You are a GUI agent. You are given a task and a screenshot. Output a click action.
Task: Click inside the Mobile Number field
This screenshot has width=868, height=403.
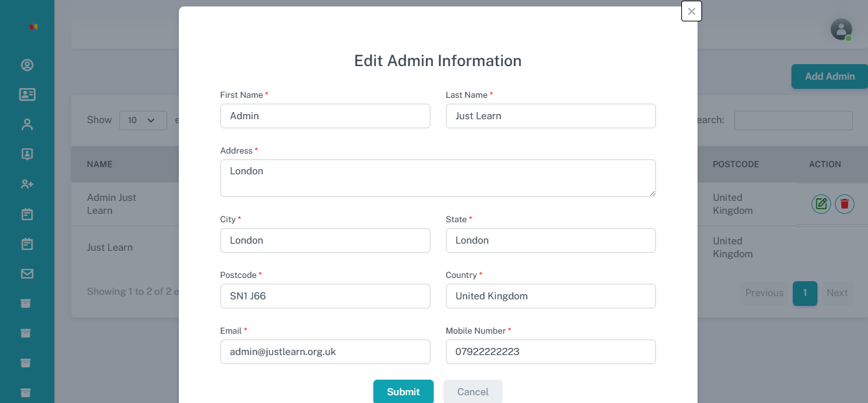(x=550, y=352)
